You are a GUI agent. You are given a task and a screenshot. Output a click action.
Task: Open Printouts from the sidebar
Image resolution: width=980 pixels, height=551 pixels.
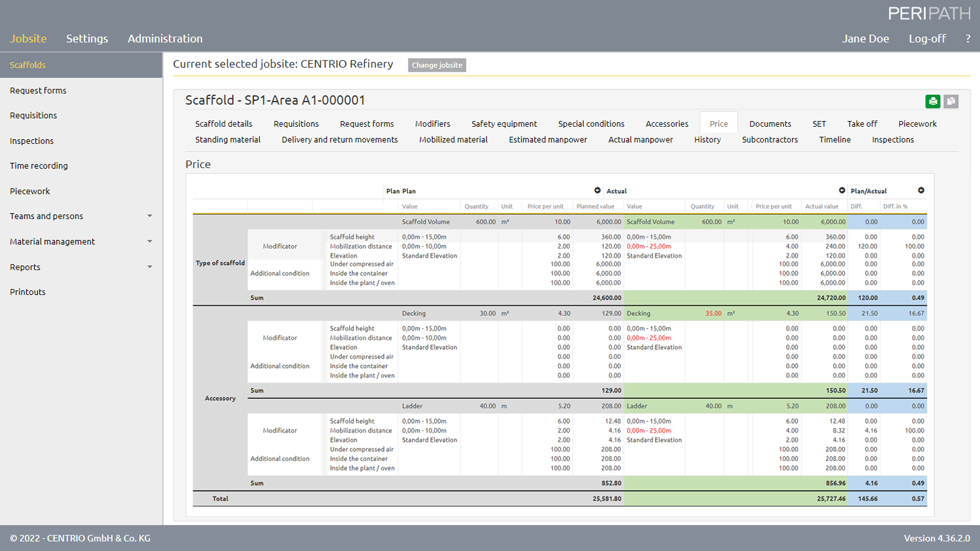(x=28, y=292)
